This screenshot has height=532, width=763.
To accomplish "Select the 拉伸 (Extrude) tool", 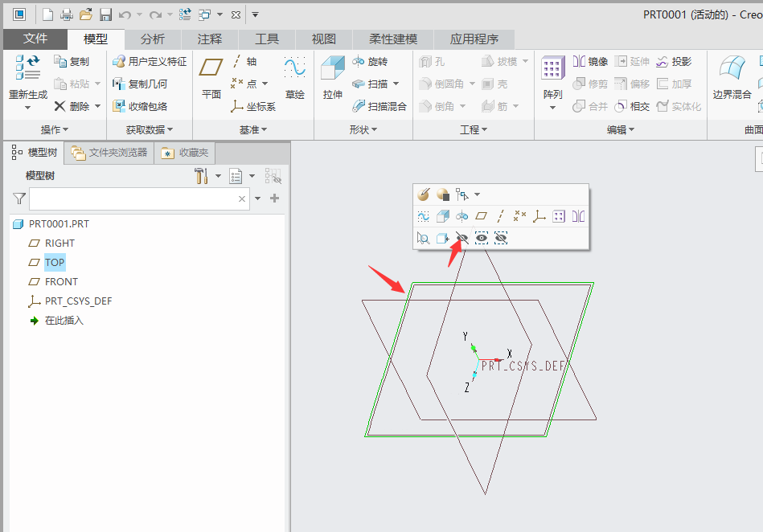I will point(333,78).
